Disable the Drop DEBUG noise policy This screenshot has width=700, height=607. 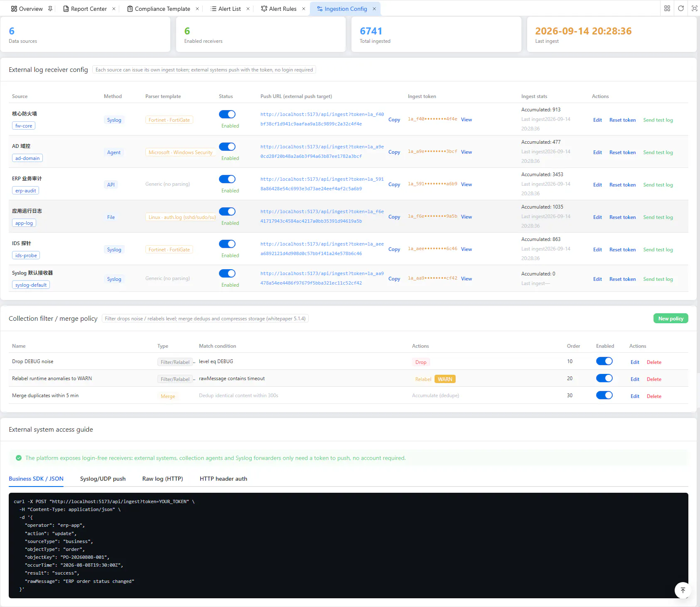[604, 361]
